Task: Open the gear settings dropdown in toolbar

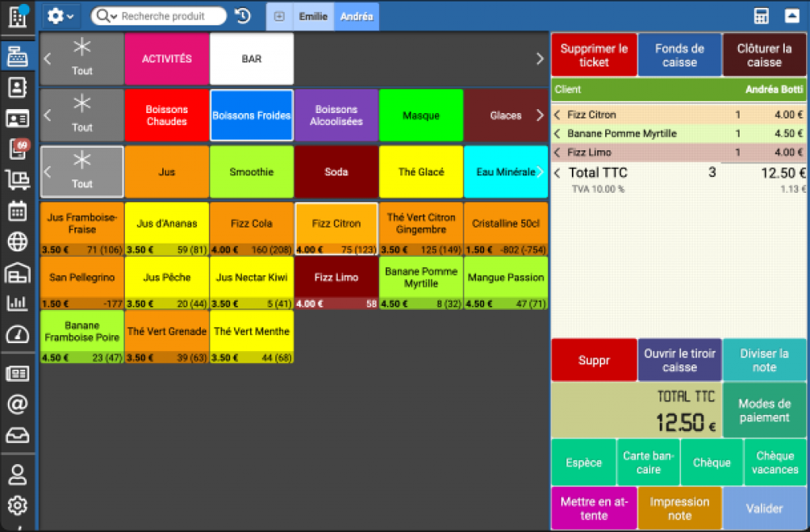Action: pos(60,16)
